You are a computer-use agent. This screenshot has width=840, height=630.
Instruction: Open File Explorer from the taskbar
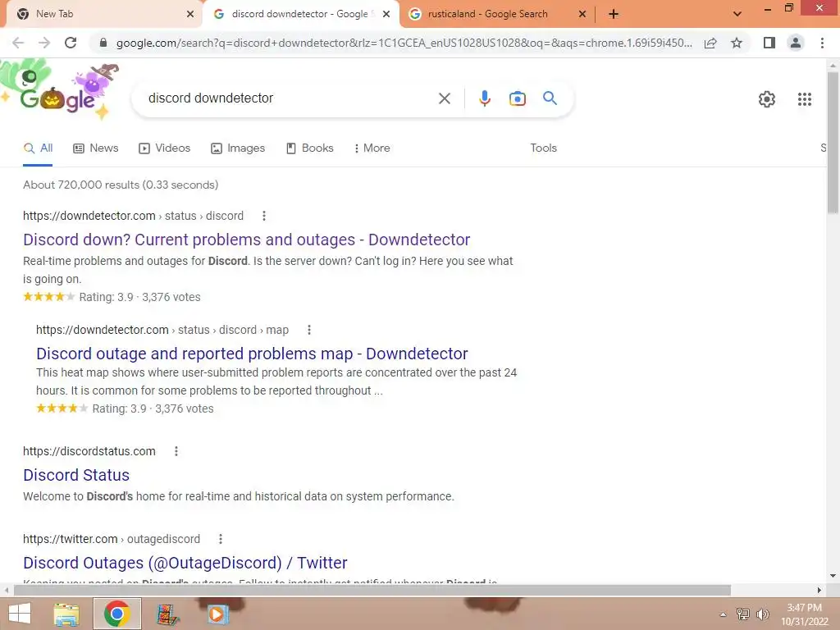tap(66, 614)
